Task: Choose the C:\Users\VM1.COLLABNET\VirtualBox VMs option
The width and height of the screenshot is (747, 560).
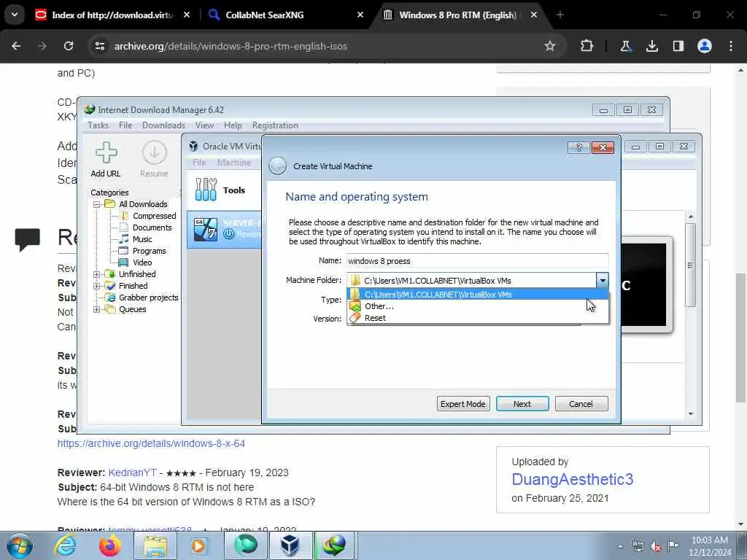Action: coord(478,295)
